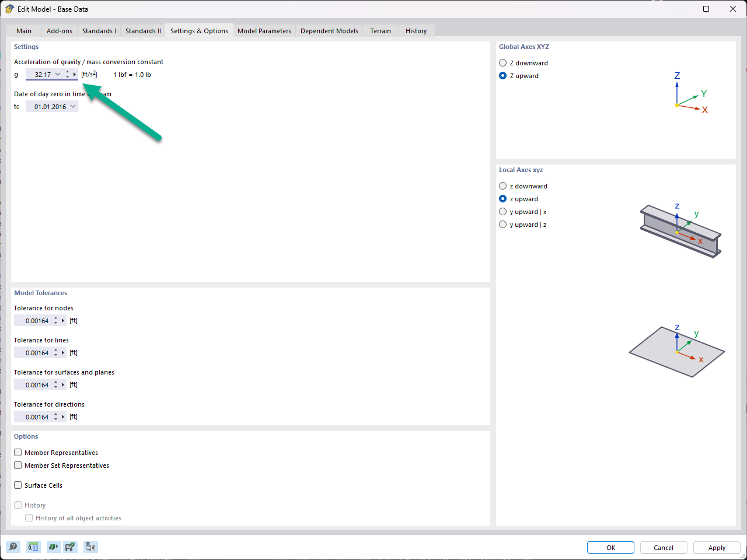Go to the Dependent Models tab
Viewport: 747px width, 560px height.
(x=329, y=31)
